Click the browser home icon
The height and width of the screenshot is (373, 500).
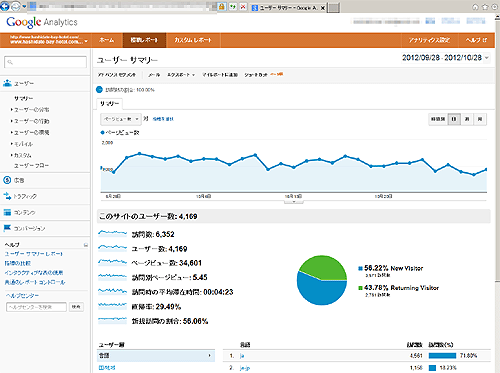[475, 7]
